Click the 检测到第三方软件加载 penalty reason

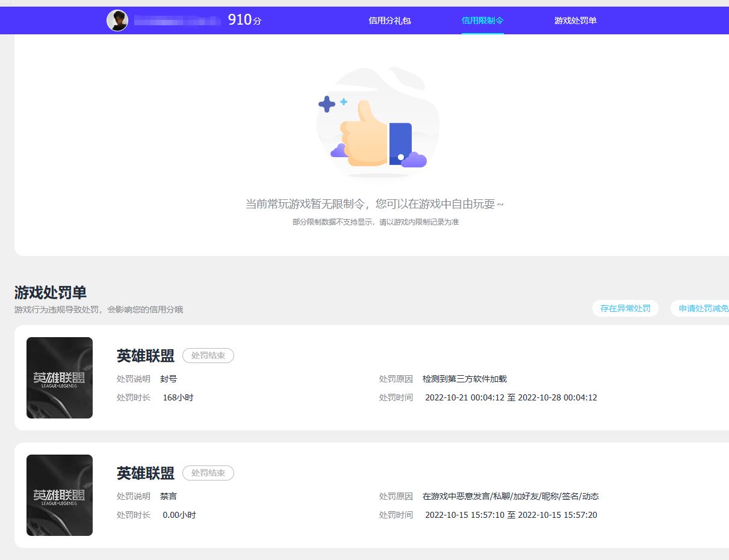coord(465,379)
